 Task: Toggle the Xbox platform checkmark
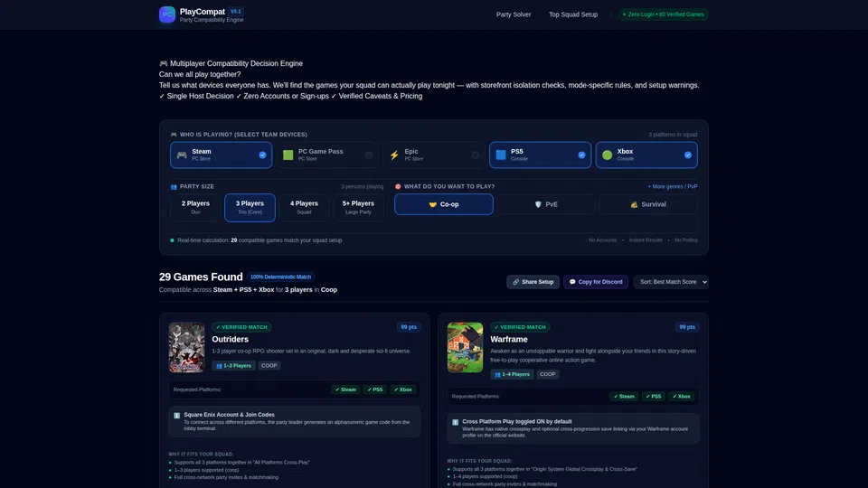tap(687, 155)
